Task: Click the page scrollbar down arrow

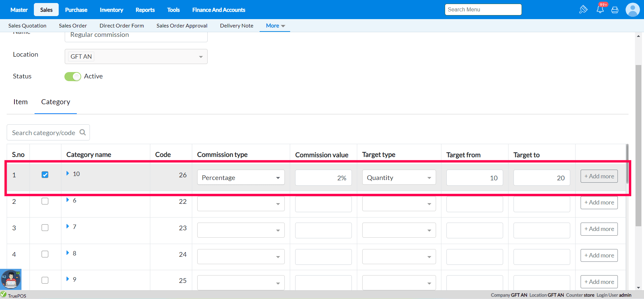Action: (638, 288)
